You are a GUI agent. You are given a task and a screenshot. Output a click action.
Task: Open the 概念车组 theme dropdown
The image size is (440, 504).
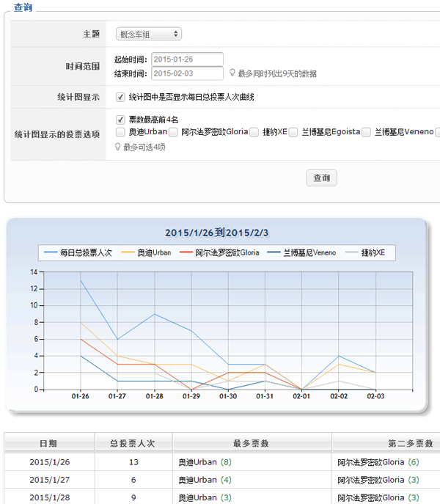click(149, 34)
